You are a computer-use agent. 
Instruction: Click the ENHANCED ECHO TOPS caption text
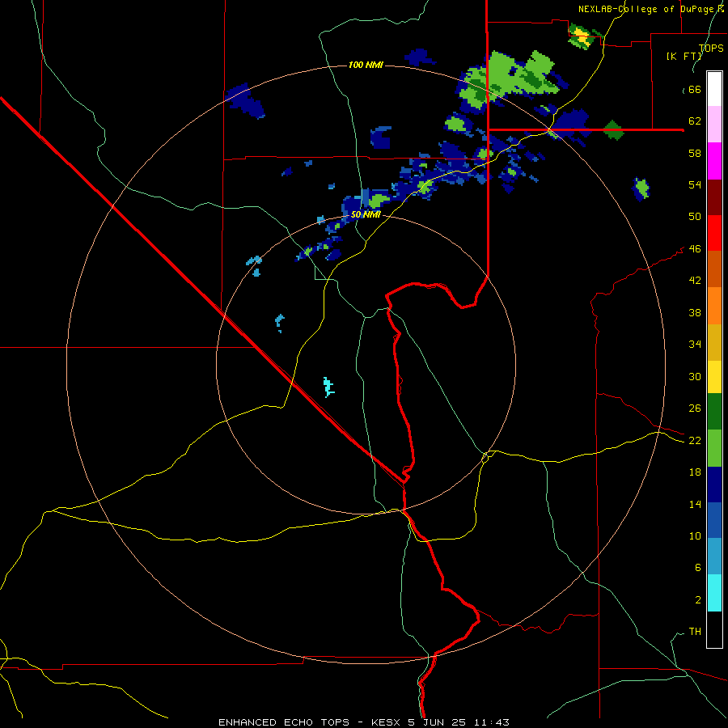point(284,722)
